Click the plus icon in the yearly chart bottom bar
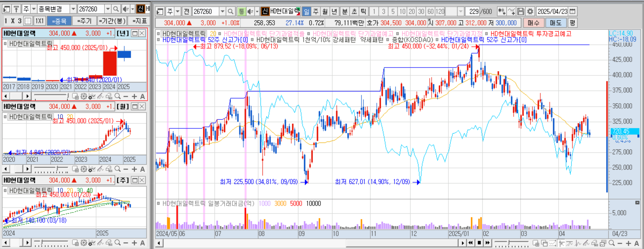 pyautogui.click(x=134, y=96)
